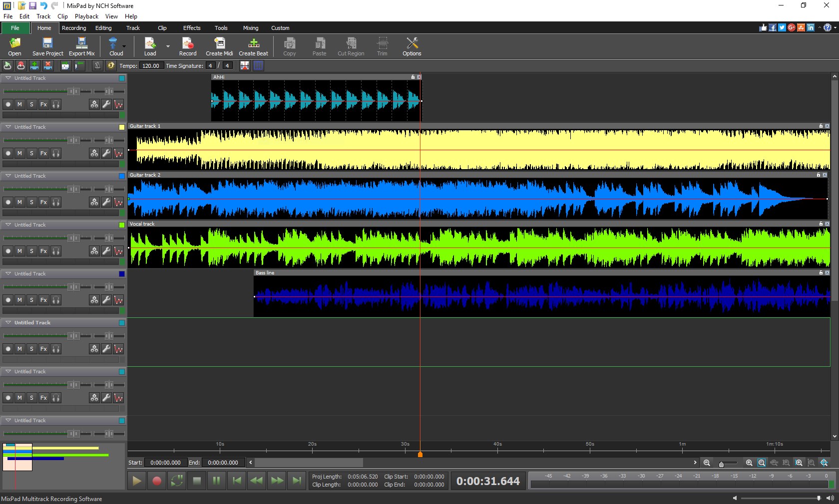The image size is (839, 504).
Task: Switch to the Mixing ribbon tab
Action: (250, 28)
